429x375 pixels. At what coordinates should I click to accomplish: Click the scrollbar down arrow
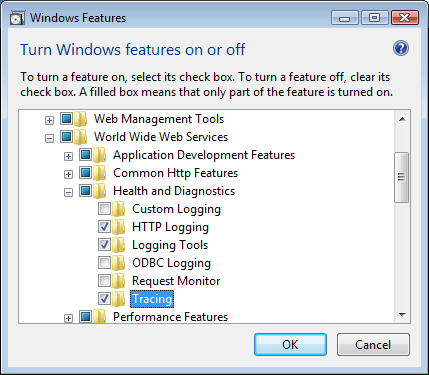pos(402,315)
